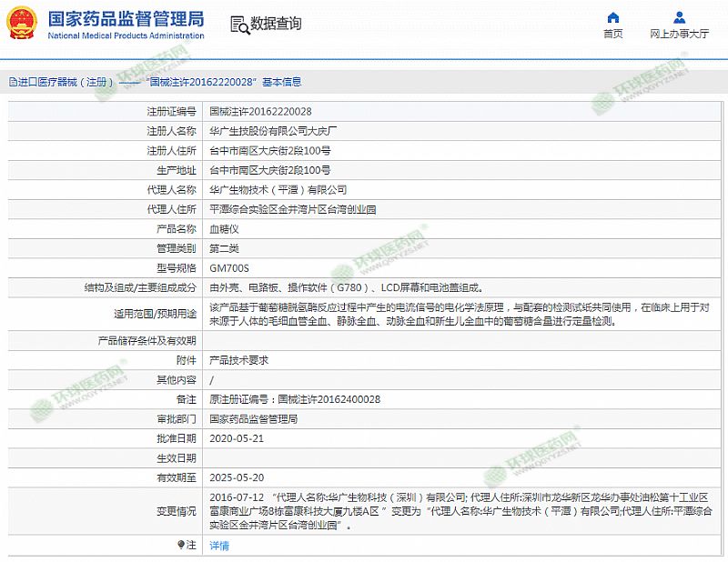This screenshot has height=562, width=728.
Task: Open the 详情 link at the bottom
Action: (x=219, y=545)
